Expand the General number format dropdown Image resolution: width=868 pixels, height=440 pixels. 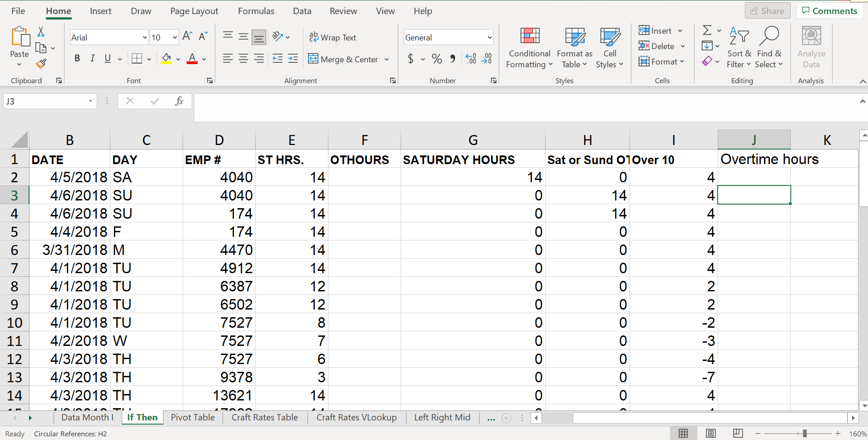[489, 38]
